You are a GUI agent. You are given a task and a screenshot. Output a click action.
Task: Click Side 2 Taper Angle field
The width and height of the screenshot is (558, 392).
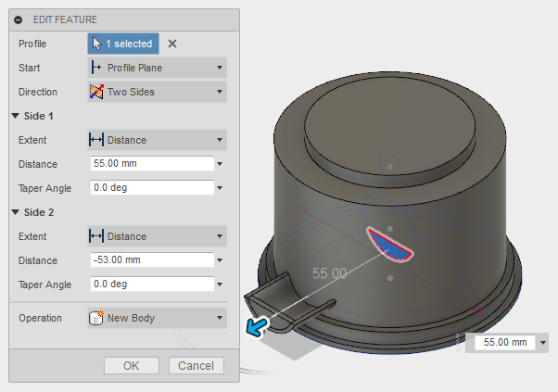(x=152, y=284)
